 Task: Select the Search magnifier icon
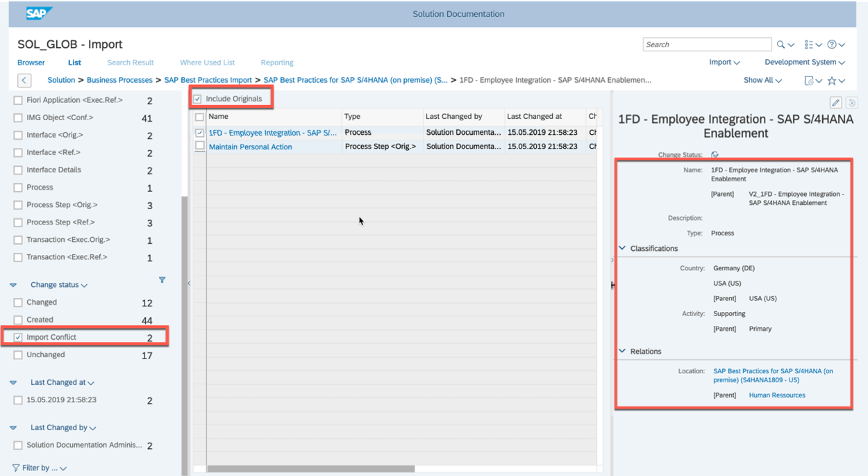[780, 44]
